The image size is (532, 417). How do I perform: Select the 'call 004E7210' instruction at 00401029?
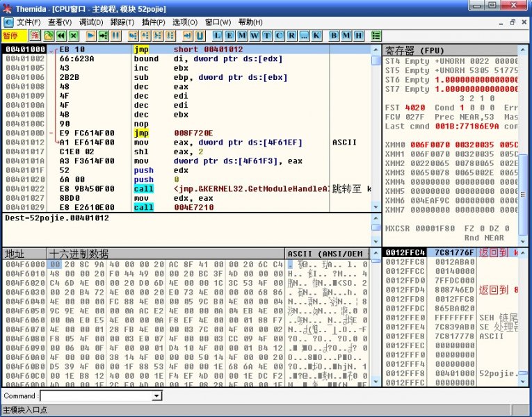click(186, 207)
